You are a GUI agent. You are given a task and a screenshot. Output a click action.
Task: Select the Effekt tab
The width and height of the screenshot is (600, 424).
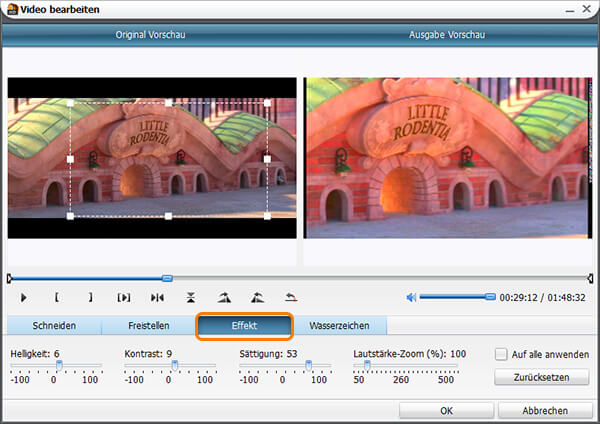[244, 326]
